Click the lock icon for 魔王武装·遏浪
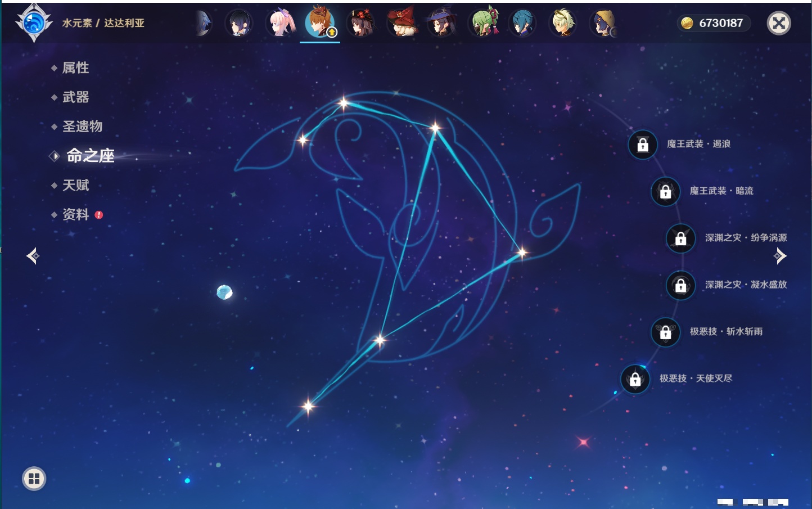This screenshot has width=812, height=509. coord(643,145)
